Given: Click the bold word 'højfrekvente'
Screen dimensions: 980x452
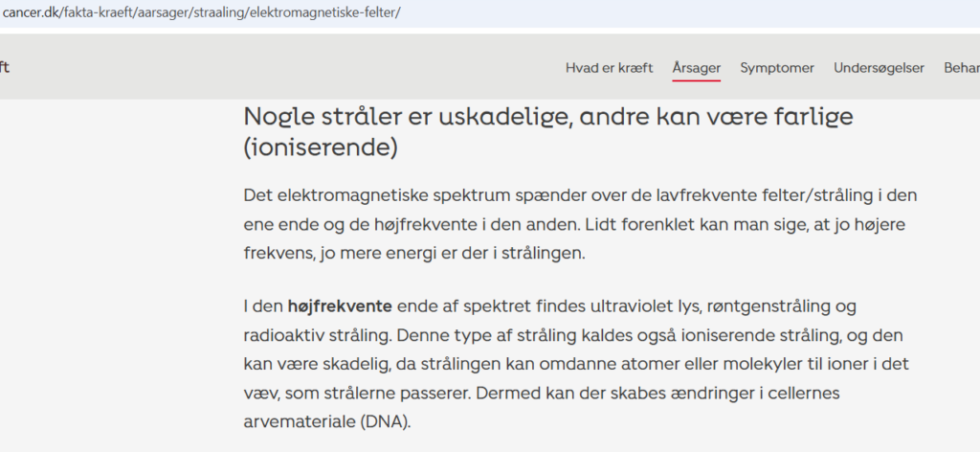Looking at the screenshot, I should point(340,306).
